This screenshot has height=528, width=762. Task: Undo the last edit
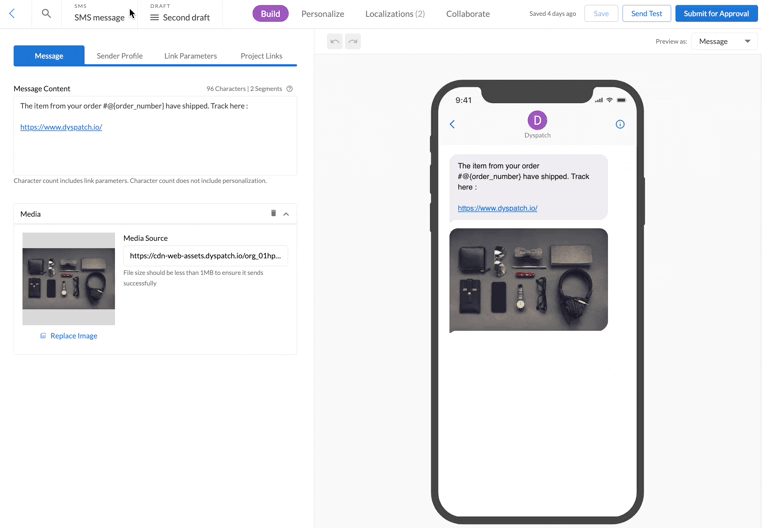click(335, 41)
